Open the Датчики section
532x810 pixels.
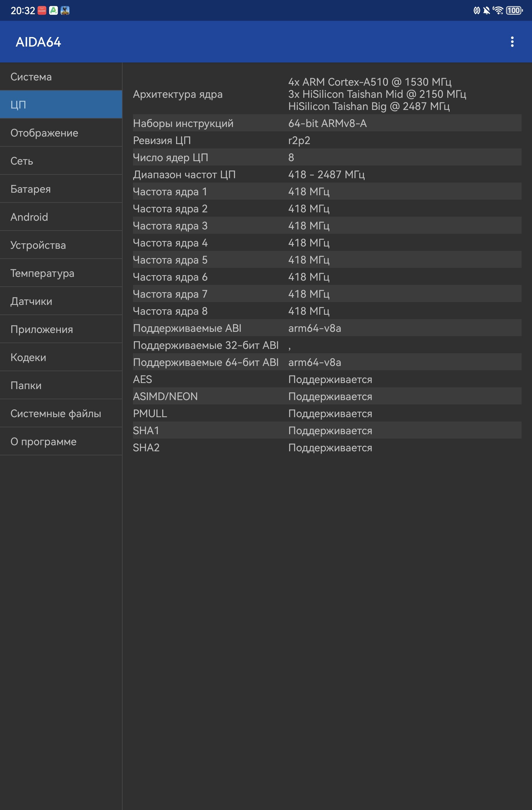click(61, 301)
